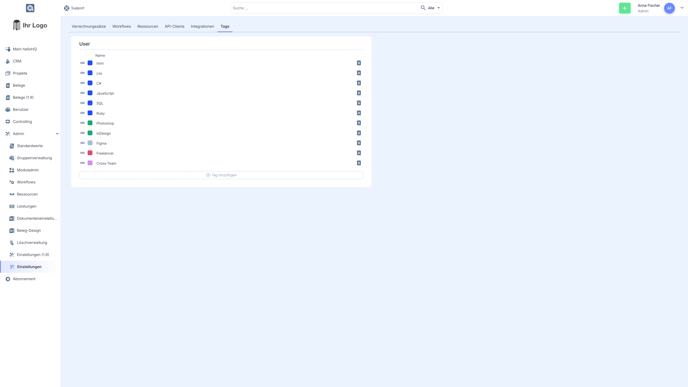
Task: Open the search filter 'Alle' dropdown
Action: (x=434, y=8)
